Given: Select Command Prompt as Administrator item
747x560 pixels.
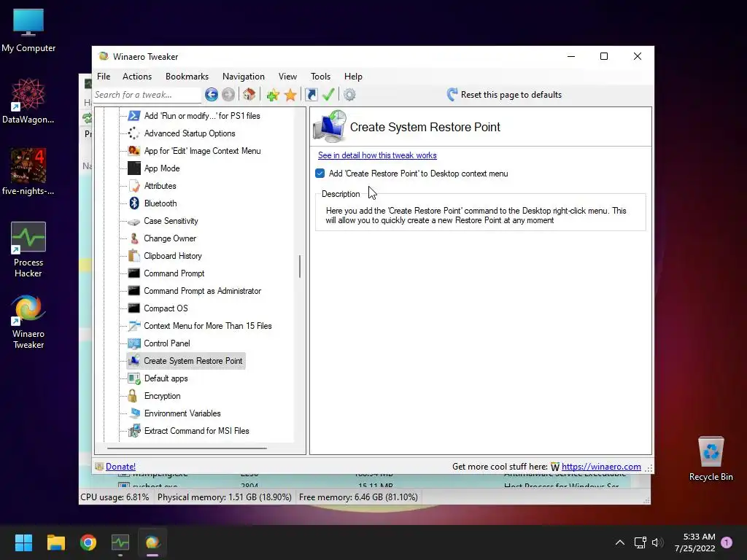Looking at the screenshot, I should click(203, 291).
